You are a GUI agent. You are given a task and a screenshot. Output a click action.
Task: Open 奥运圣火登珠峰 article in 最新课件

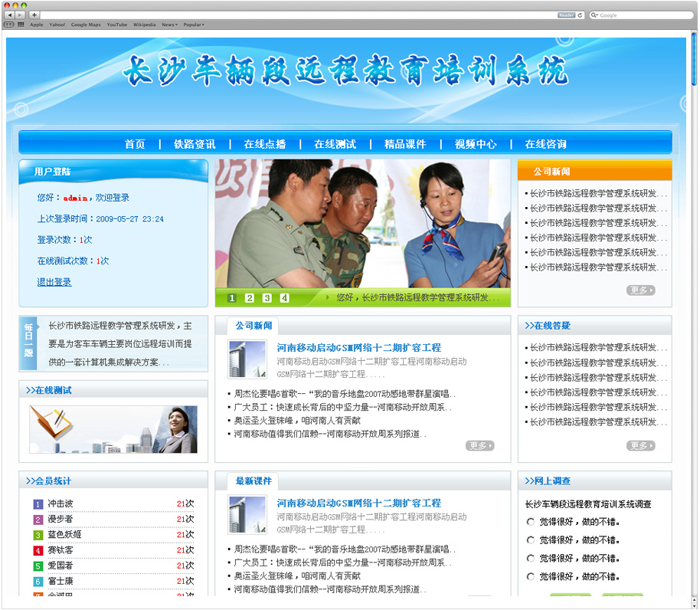point(297,576)
